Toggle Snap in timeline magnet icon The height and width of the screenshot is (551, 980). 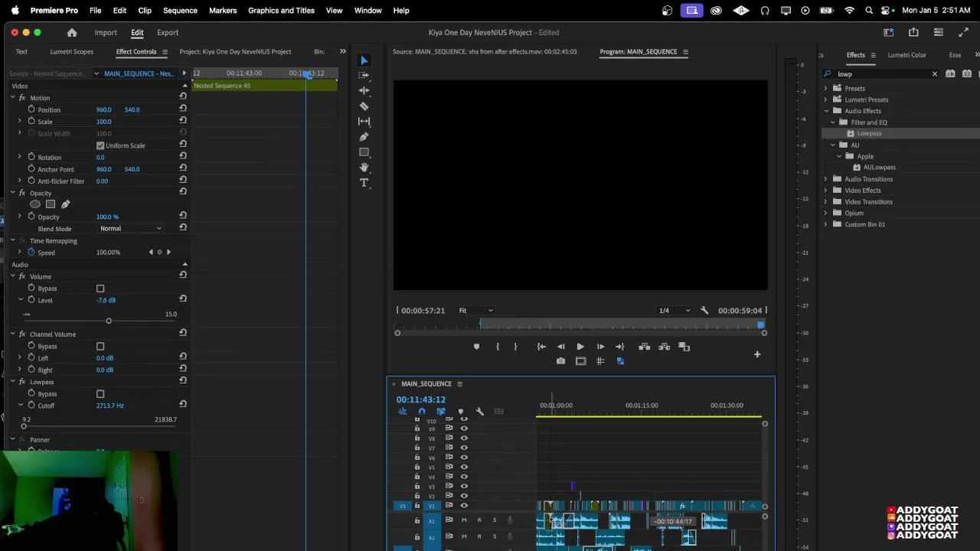(x=422, y=412)
